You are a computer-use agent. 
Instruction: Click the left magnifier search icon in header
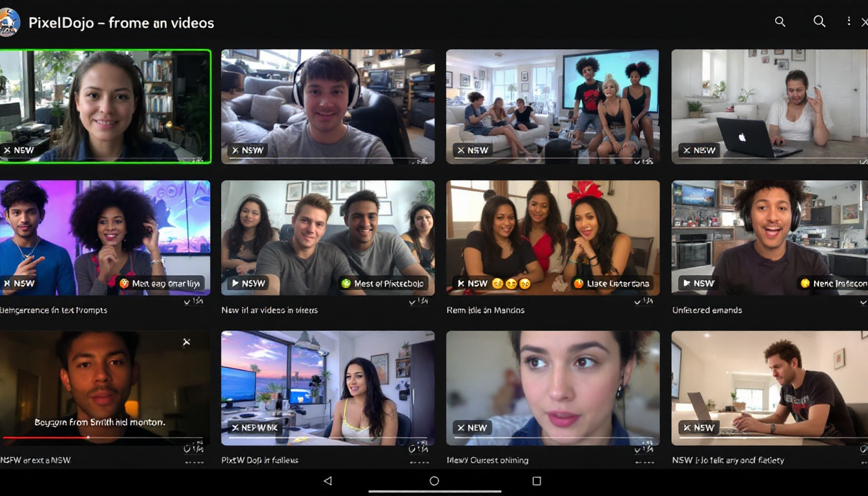tap(780, 22)
